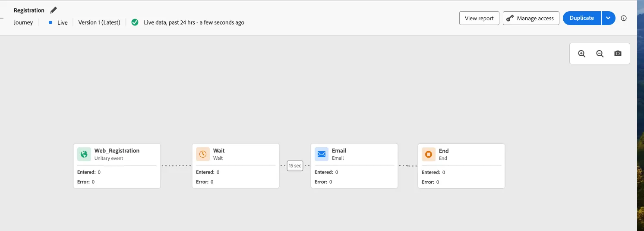
Task: Click Error count on Wait node
Action: 205,182
